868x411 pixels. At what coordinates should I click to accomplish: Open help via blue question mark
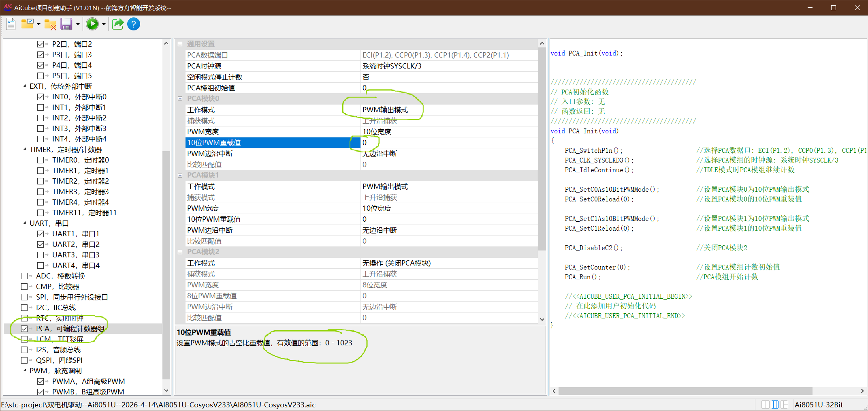coord(134,24)
